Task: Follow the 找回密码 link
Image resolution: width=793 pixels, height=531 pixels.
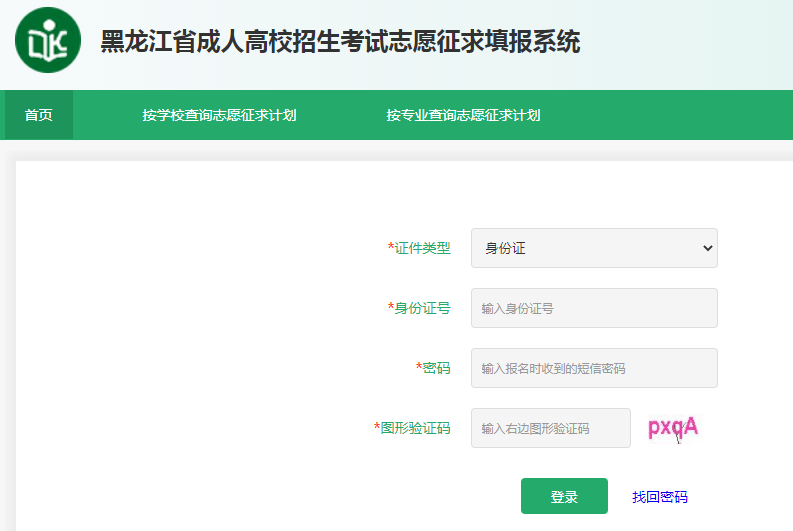Action: (x=659, y=497)
